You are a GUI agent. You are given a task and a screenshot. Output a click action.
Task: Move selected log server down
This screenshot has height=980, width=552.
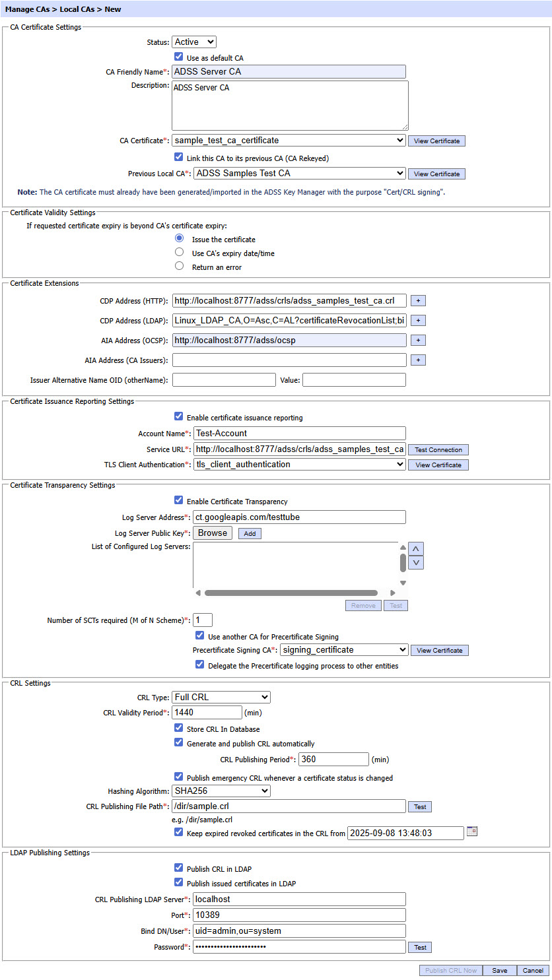416,563
